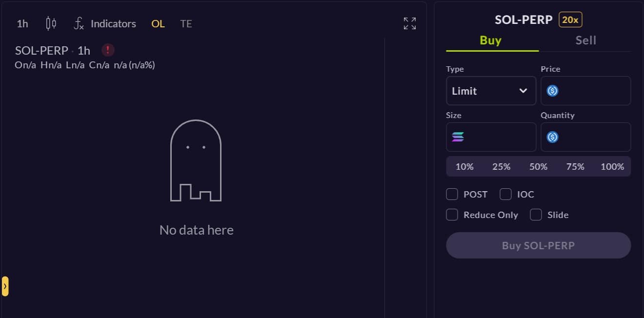644x318 pixels.
Task: Toggle the OL chart option
Action: 158,23
